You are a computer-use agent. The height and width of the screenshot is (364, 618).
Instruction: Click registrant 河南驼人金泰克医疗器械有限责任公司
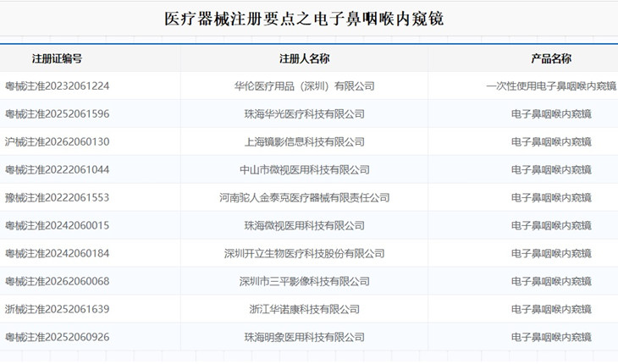[304, 198]
